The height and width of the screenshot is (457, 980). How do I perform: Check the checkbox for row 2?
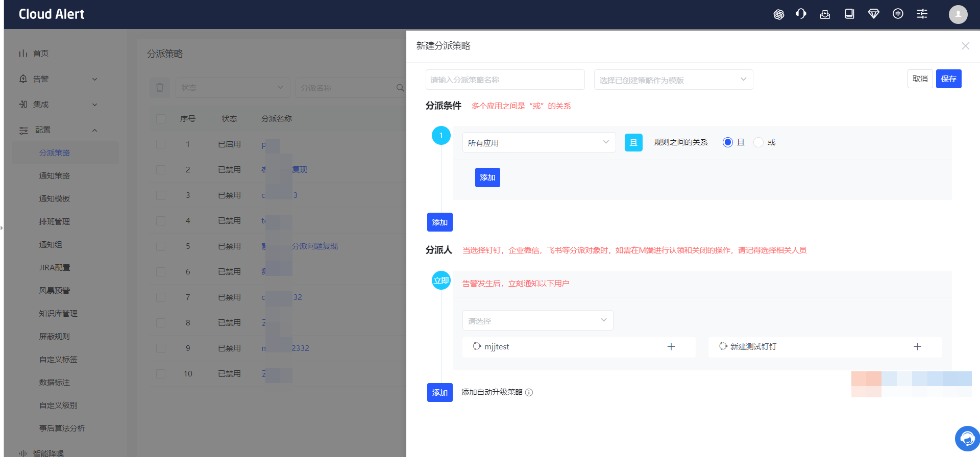point(161,170)
